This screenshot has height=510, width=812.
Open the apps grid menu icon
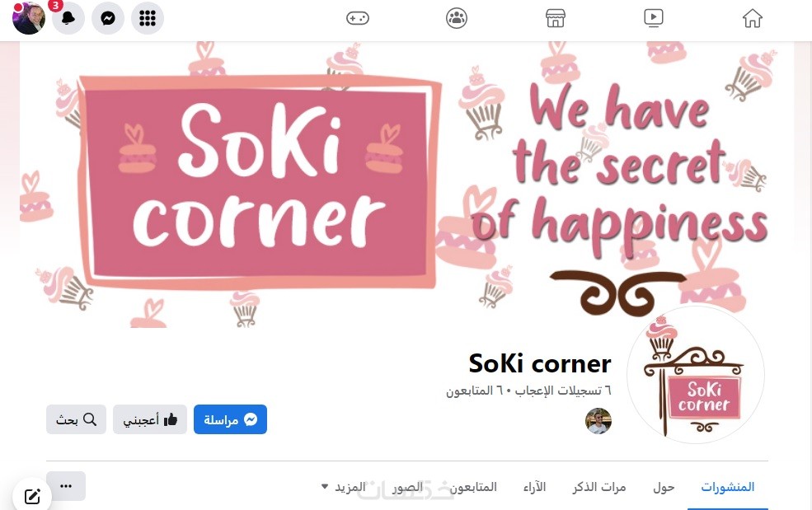coord(147,18)
